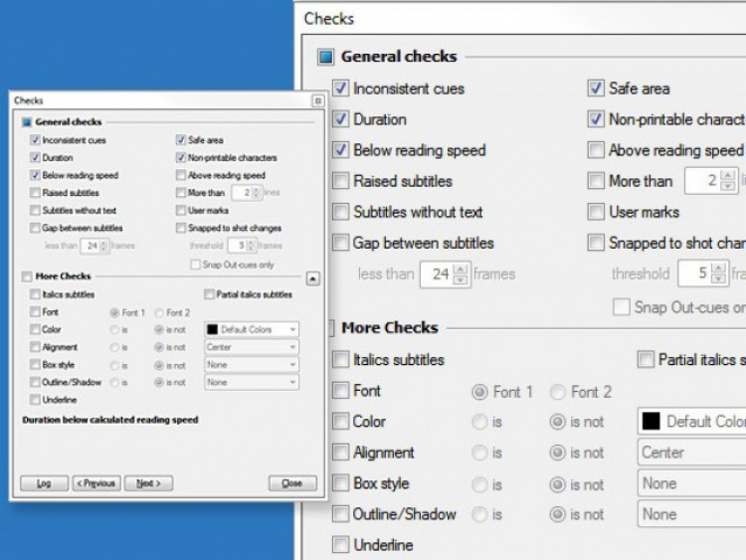
Task: Enable More than lines check in small dialog
Action: [x=180, y=193]
